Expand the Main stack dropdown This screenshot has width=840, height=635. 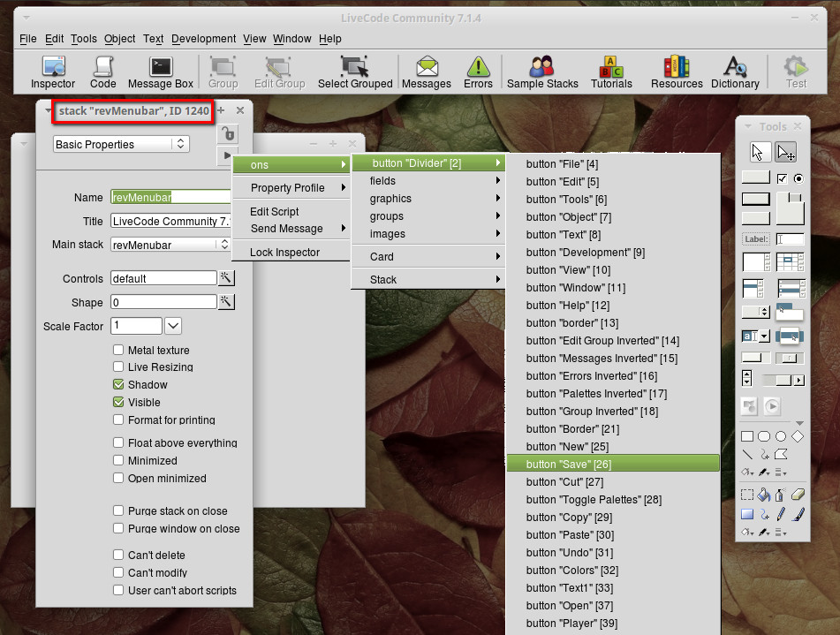[224, 245]
